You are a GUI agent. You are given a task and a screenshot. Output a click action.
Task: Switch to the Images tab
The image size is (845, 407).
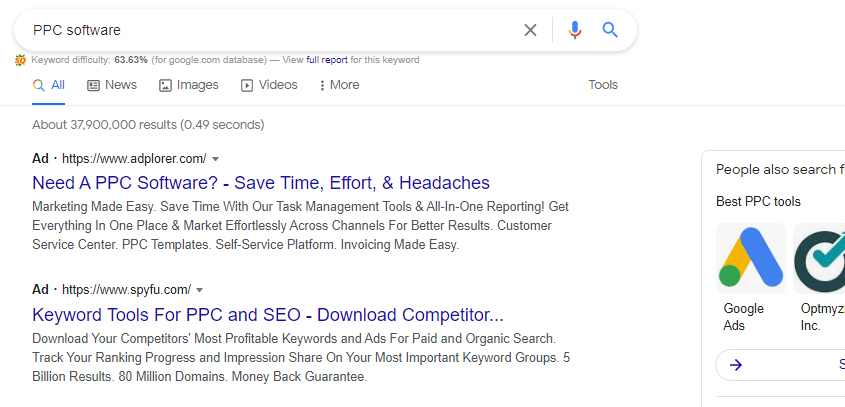click(x=189, y=85)
